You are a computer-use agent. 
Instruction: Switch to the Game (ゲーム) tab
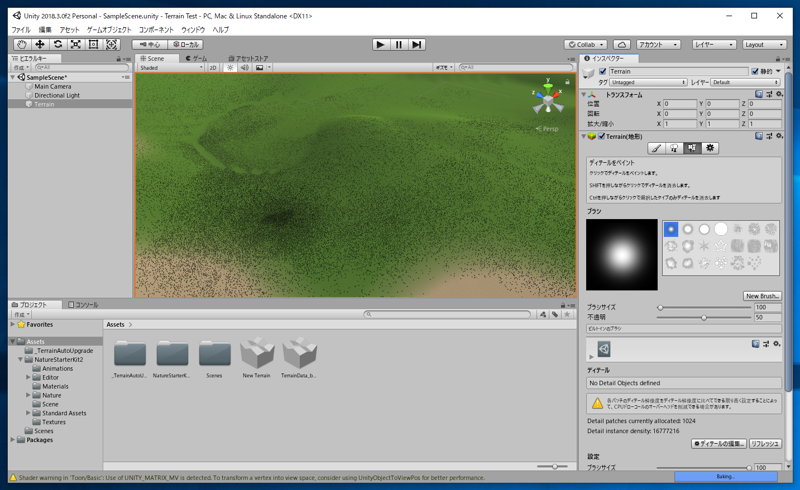pyautogui.click(x=196, y=58)
